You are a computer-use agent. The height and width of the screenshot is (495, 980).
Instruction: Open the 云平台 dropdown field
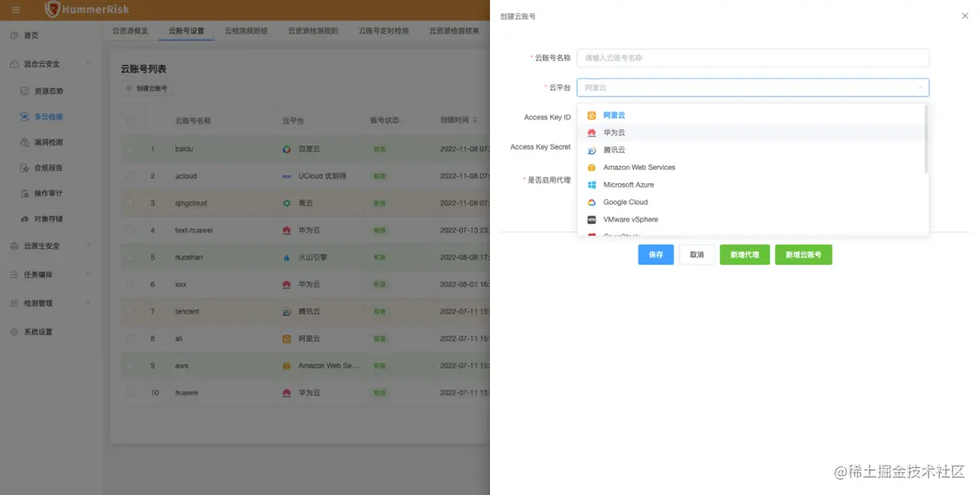[x=753, y=87]
